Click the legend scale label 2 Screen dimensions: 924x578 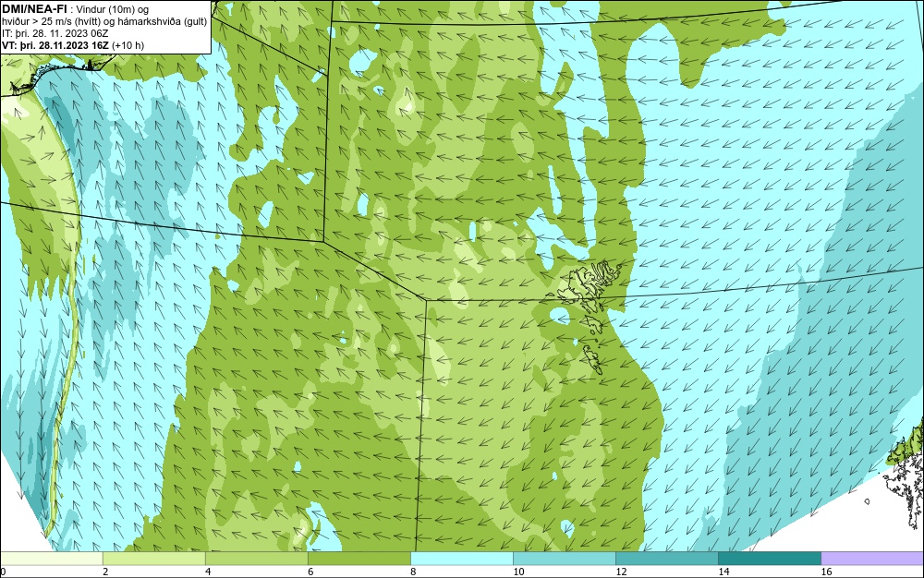pyautogui.click(x=105, y=572)
